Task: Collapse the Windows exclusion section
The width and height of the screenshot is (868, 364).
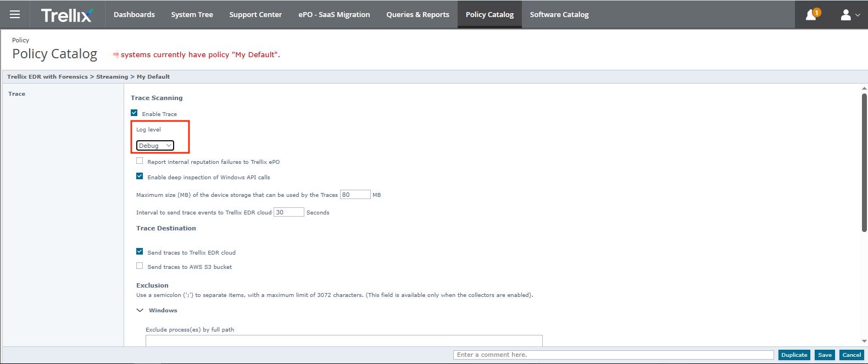Action: pos(140,310)
